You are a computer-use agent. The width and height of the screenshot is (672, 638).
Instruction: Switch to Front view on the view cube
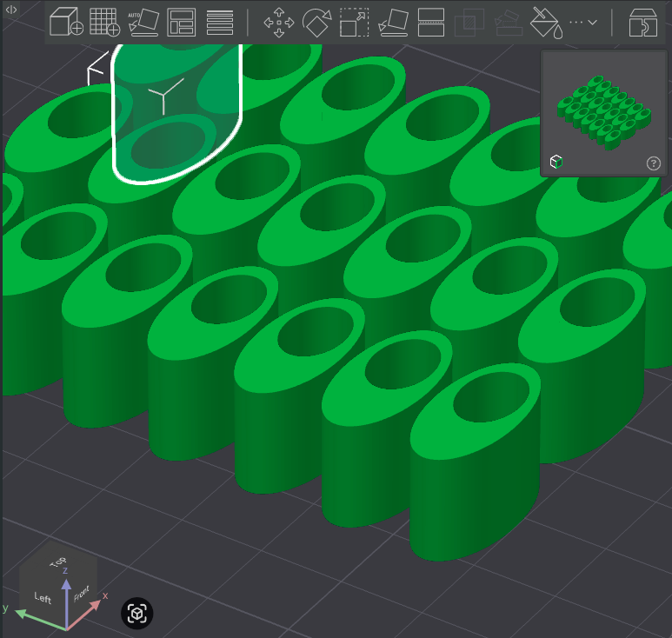82,594
